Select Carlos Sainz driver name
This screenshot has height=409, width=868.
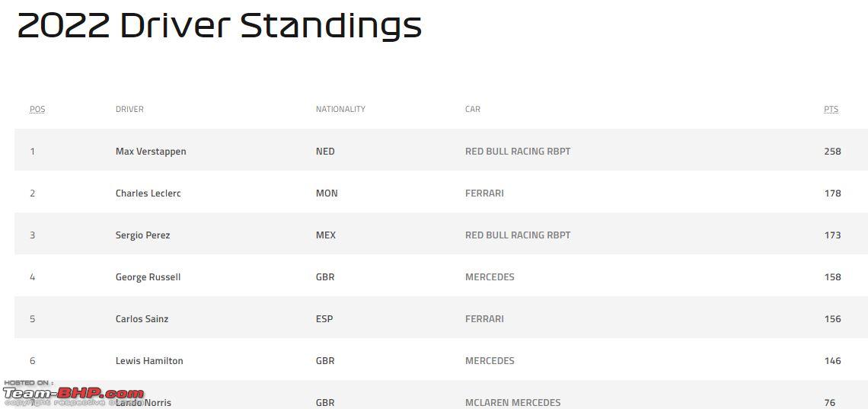142,319
